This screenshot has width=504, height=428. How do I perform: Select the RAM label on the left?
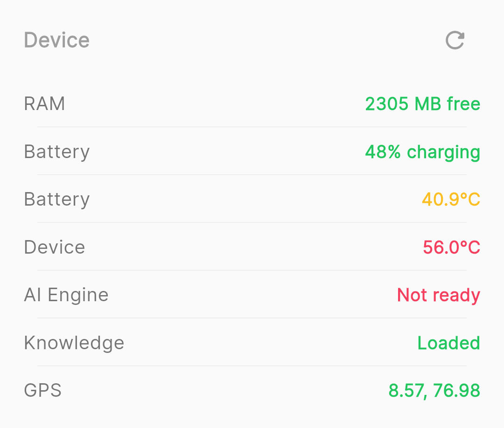(44, 104)
